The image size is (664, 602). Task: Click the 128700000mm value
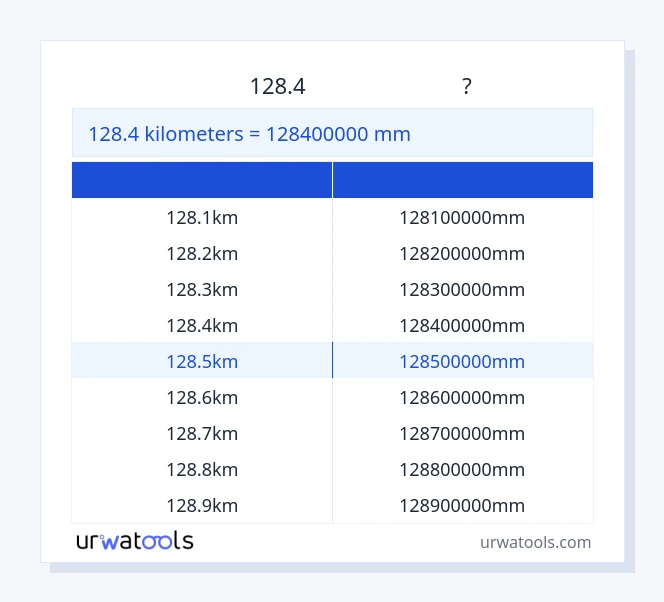coord(462,434)
